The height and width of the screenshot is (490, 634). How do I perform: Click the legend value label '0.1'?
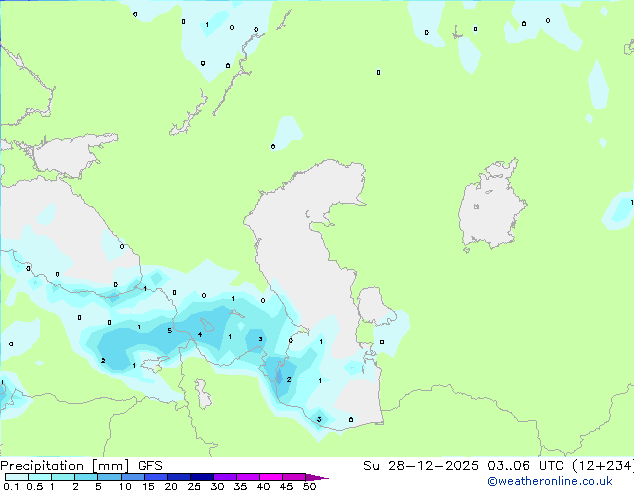pos(11,486)
